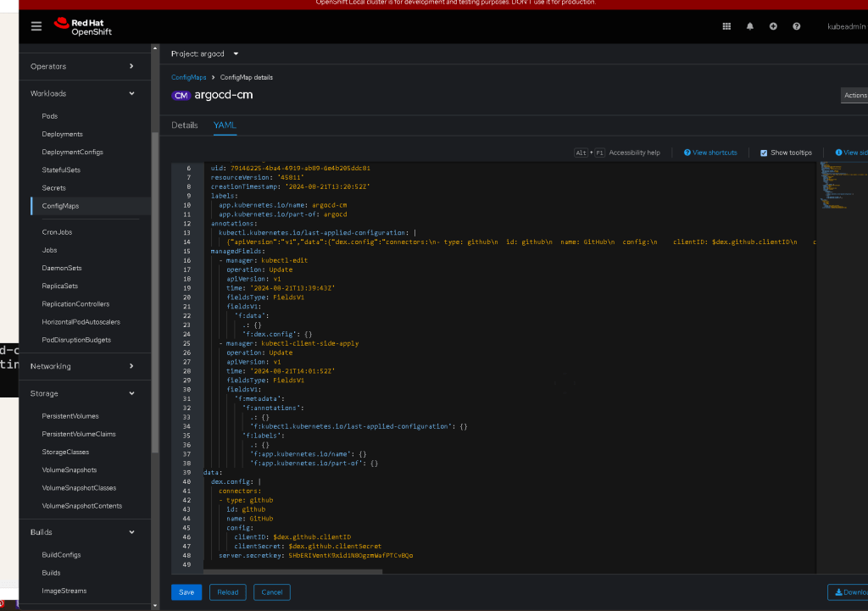868x611 pixels.
Task: Open PodDisruptionBudgets in sidebar
Action: 76,341
